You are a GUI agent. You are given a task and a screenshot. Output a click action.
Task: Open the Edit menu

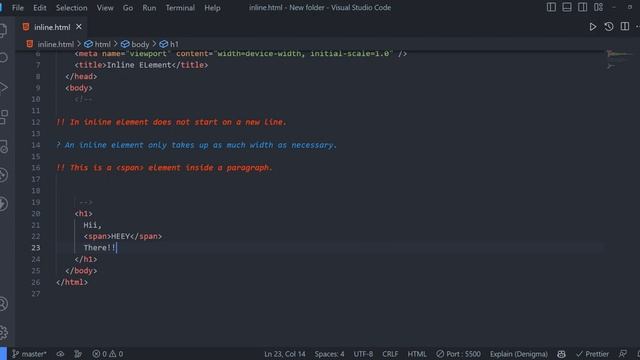coord(40,8)
